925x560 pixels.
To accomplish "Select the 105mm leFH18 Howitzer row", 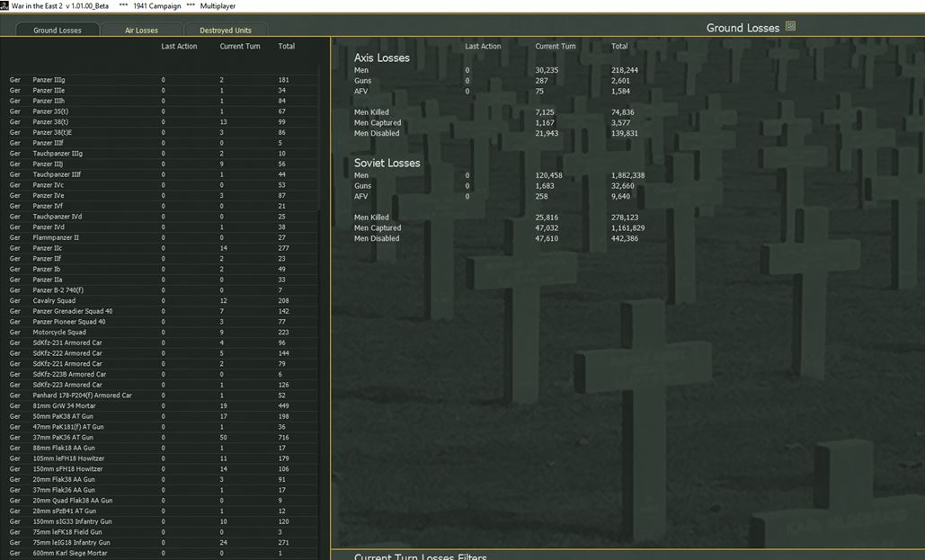I will [162, 458].
